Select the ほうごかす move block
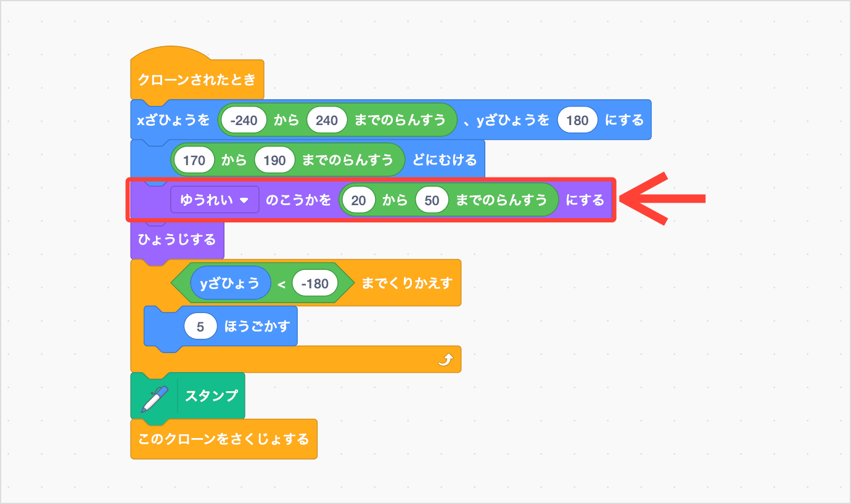This screenshot has width=851, height=504. click(x=221, y=327)
